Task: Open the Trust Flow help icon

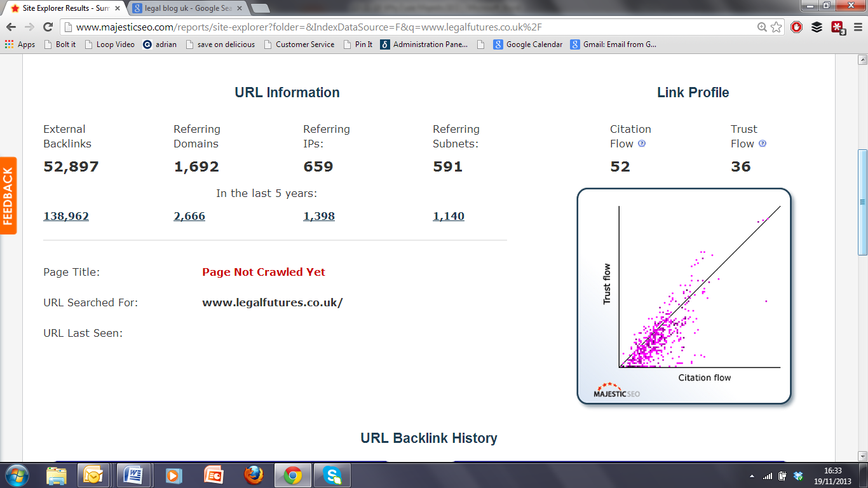Action: tap(763, 144)
